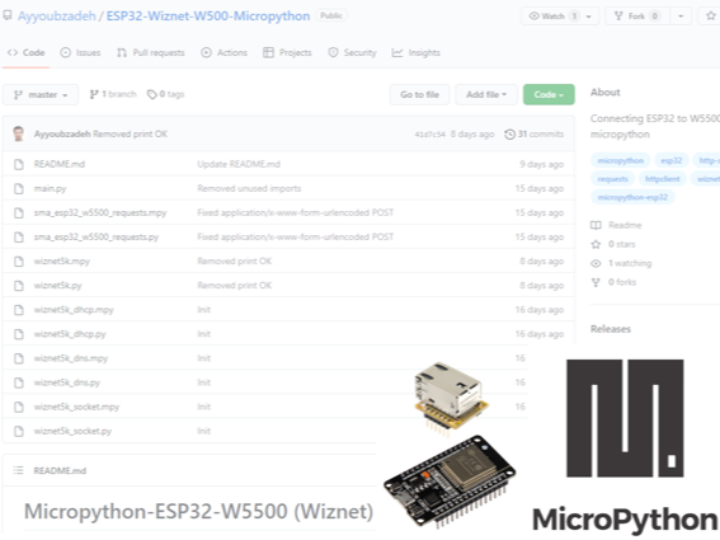Click the file icon beside wiznet5k.mpy
The image size is (720, 540).
pos(19,262)
